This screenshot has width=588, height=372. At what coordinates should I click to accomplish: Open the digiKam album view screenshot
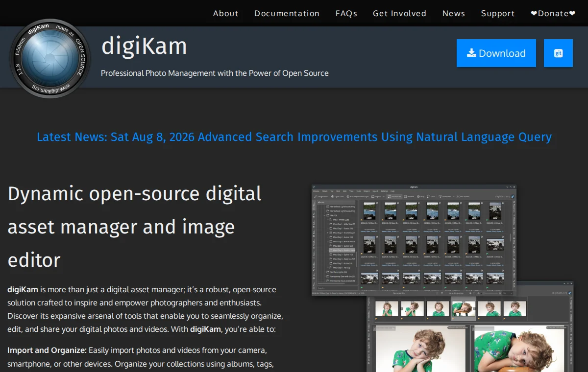coord(414,240)
